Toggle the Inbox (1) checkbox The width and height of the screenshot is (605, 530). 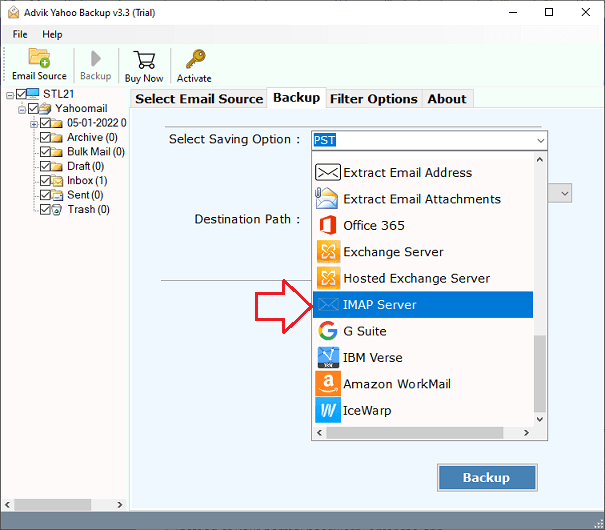[x=45, y=181]
